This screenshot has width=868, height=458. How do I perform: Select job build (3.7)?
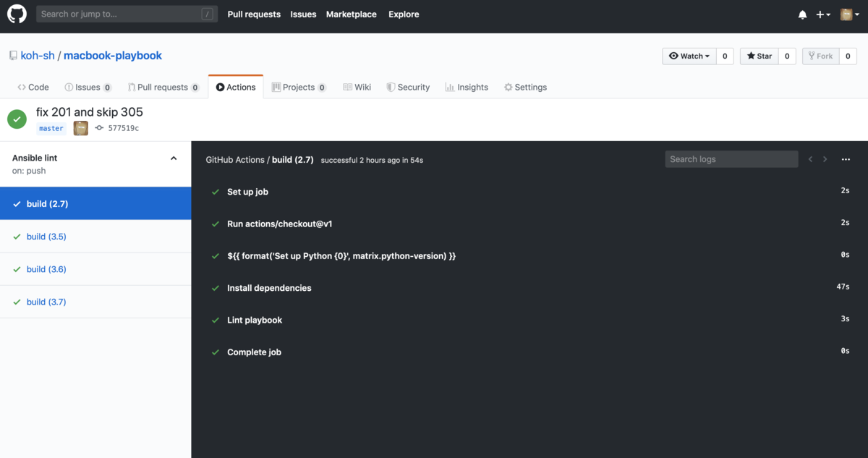(x=95, y=302)
